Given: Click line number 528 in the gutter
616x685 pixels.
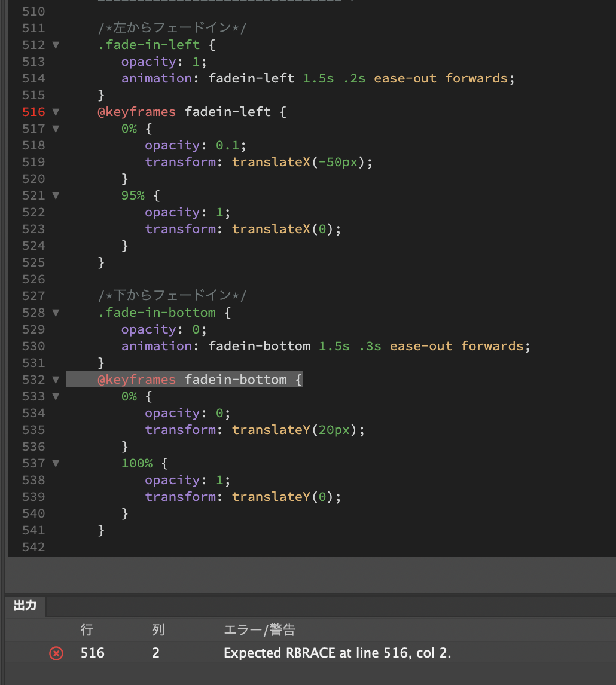Looking at the screenshot, I should pyautogui.click(x=33, y=313).
